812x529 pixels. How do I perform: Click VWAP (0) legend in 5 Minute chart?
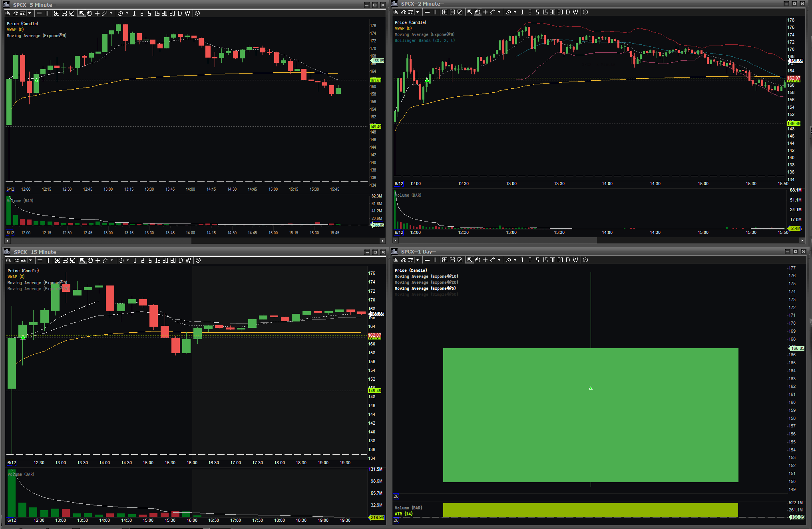(x=15, y=30)
